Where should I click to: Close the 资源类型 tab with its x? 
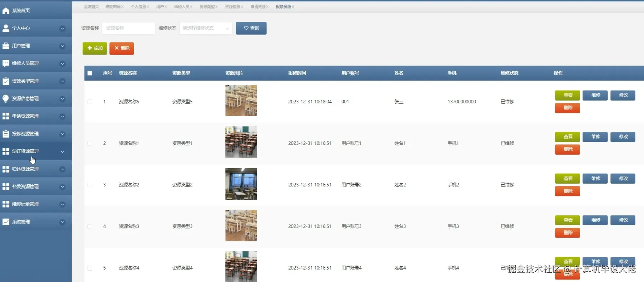pyautogui.click(x=216, y=7)
